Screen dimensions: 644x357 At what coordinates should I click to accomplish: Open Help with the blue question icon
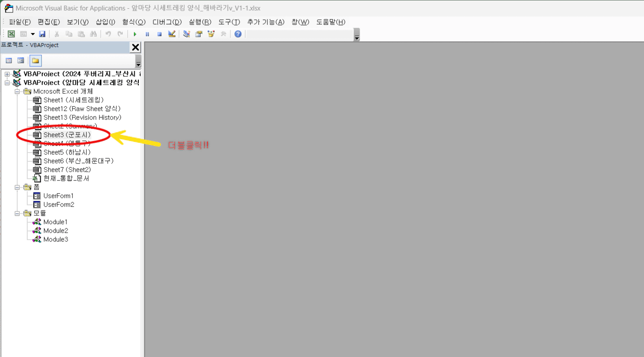[x=238, y=34]
